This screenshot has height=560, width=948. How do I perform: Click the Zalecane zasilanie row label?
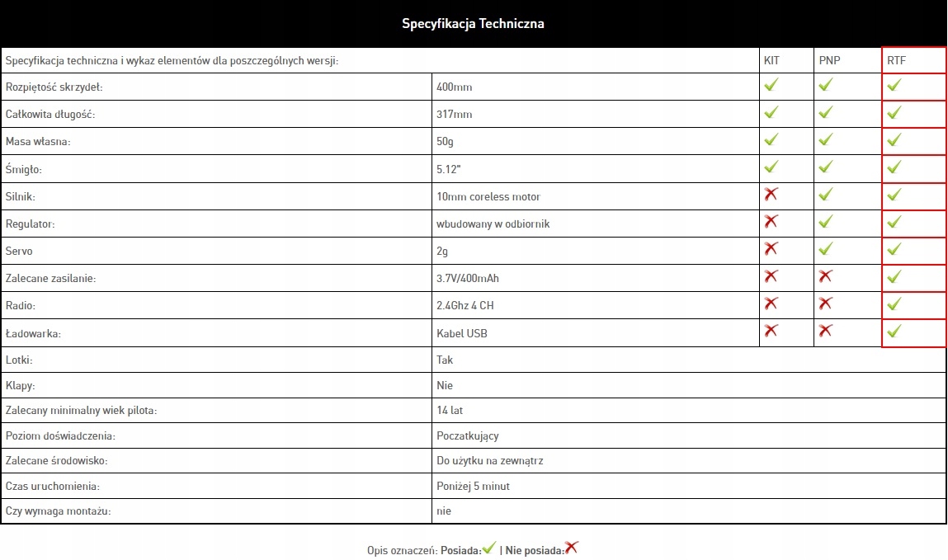(x=51, y=279)
